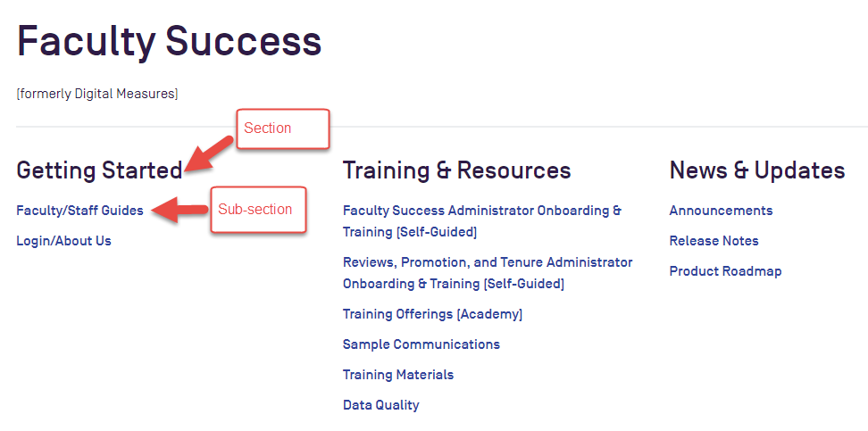Select the Training Materials link
This screenshot has width=868, height=431.
point(398,375)
